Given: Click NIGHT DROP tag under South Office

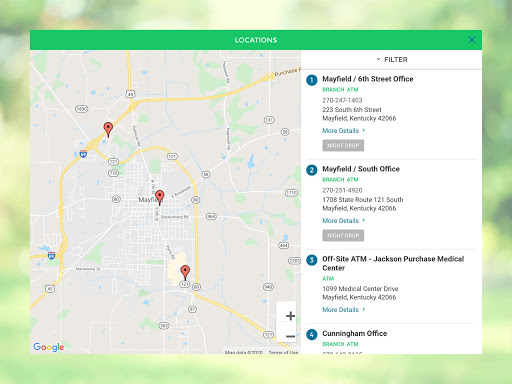Looking at the screenshot, I should (x=343, y=236).
